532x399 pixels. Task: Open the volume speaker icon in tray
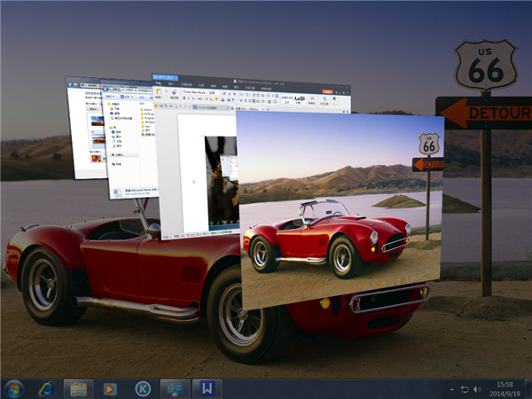tap(479, 388)
